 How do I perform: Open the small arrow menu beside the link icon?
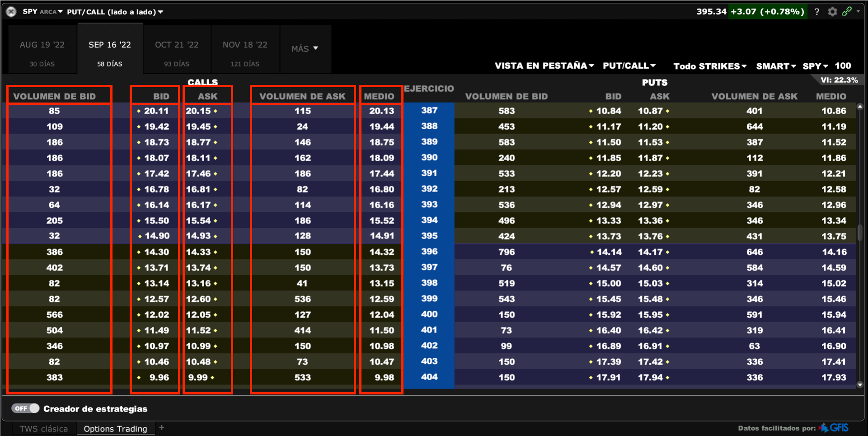(858, 12)
